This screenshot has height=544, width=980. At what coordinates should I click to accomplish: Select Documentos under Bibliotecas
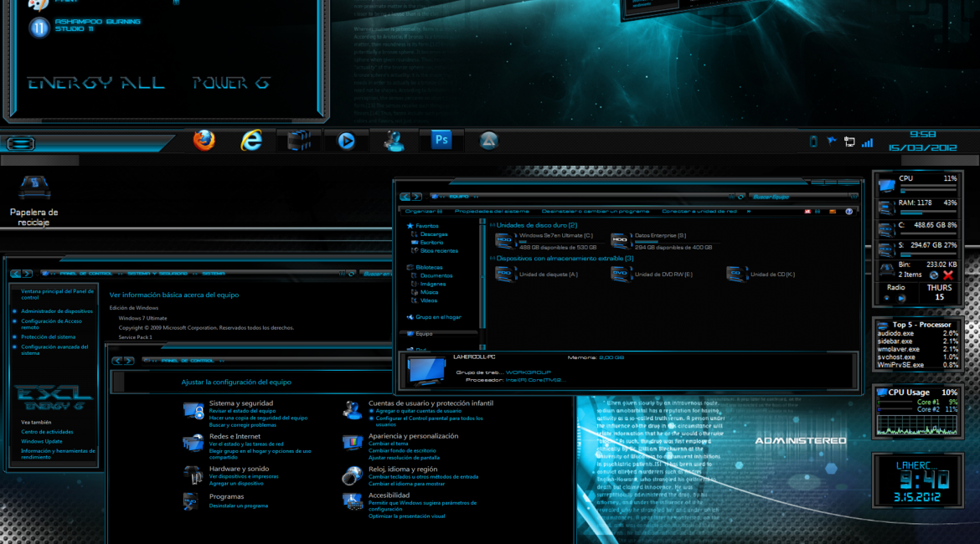pos(436,275)
